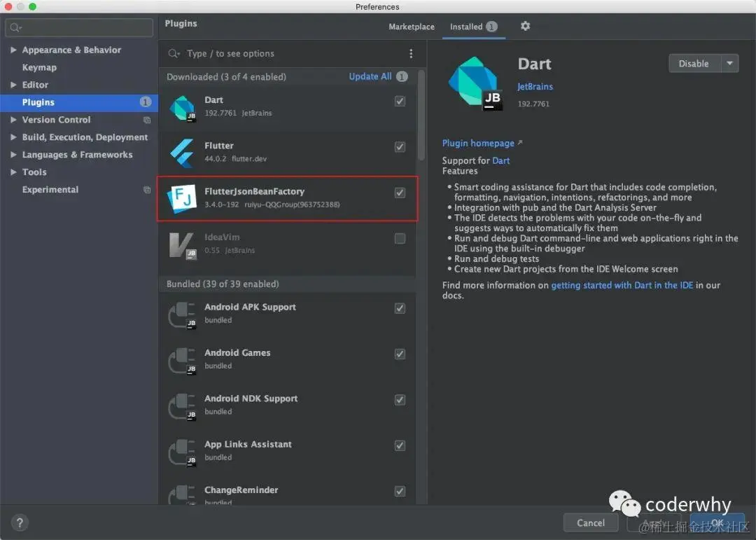Viewport: 756px width, 540px height.
Task: Focus the settings search field
Action: [x=79, y=27]
